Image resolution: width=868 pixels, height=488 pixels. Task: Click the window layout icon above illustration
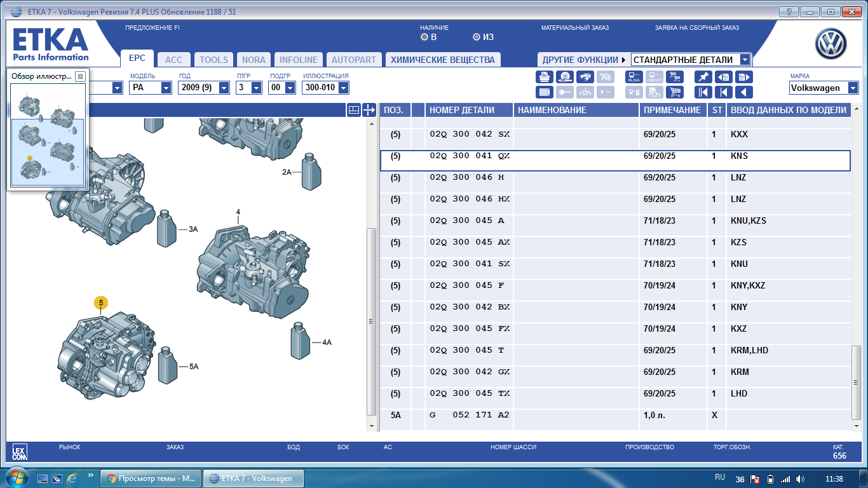(x=354, y=110)
